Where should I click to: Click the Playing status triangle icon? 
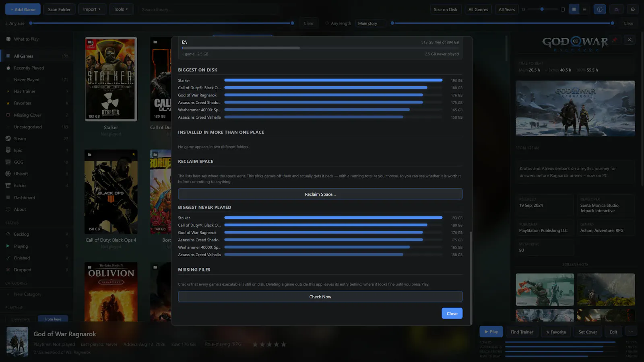[8, 246]
